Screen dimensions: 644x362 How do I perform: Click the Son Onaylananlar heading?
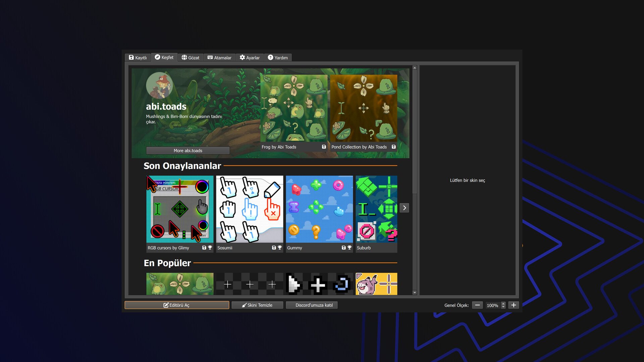182,166
